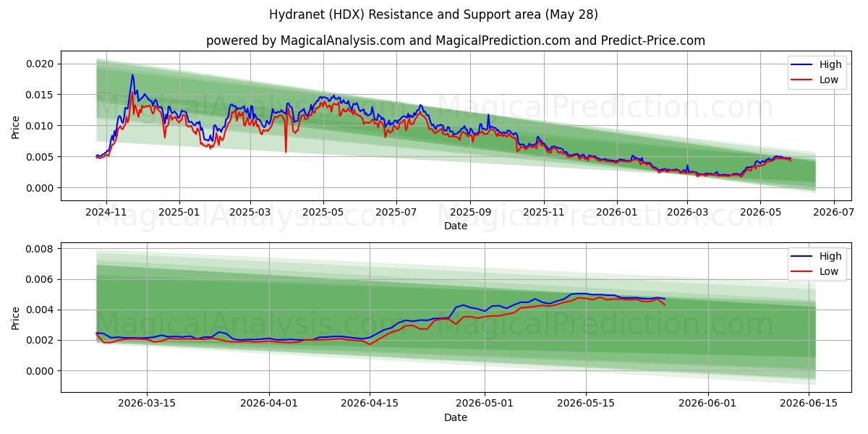Click the '2025-09' x-axis label
The image size is (868, 434).
pos(469,213)
